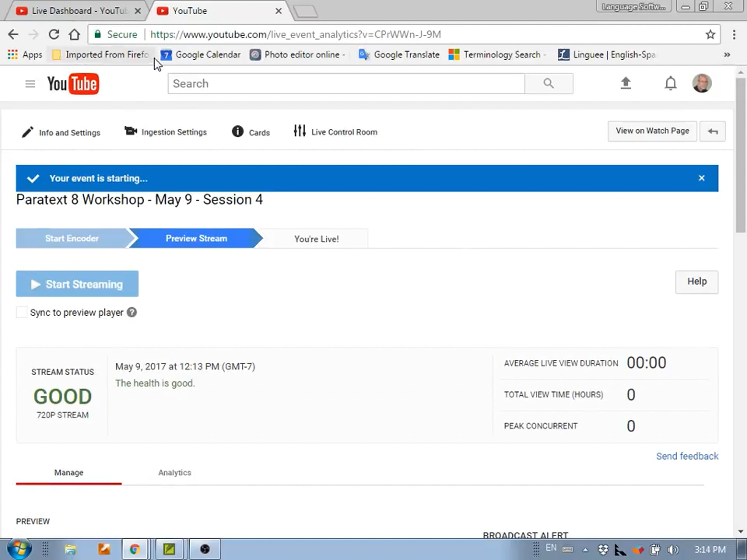The height and width of the screenshot is (560, 747).
Task: Dismiss the 'Your event is starting' banner
Action: pyautogui.click(x=702, y=178)
